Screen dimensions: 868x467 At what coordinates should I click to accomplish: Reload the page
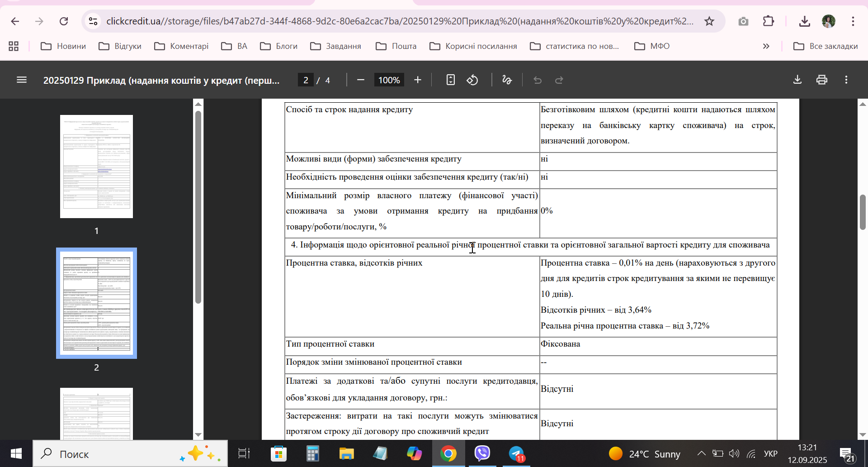[x=64, y=21]
